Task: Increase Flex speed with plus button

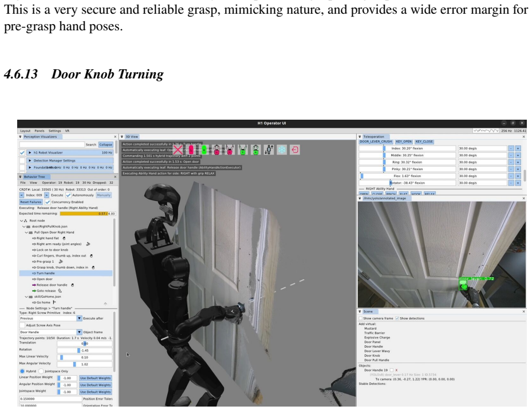Action: [x=518, y=176]
